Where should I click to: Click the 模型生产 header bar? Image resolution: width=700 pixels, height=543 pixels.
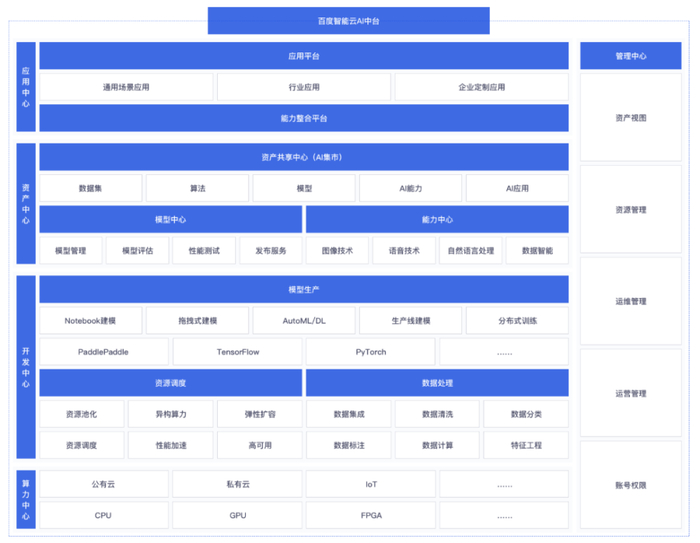tap(304, 289)
